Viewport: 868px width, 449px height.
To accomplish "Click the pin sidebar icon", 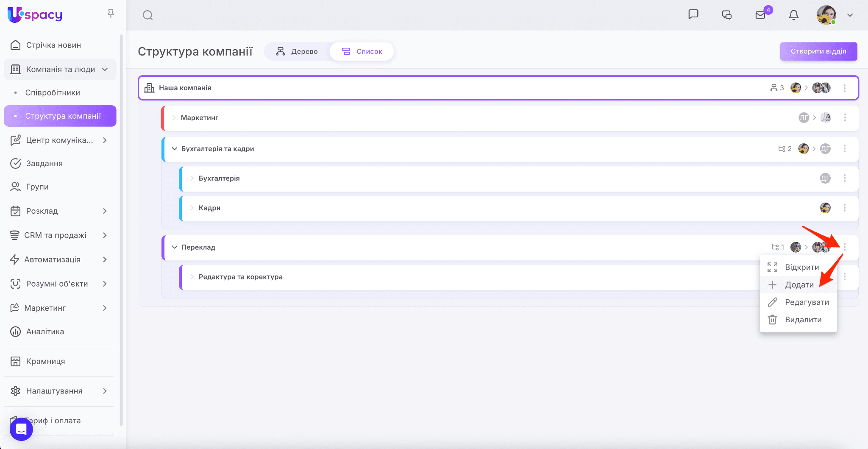I will click(111, 14).
